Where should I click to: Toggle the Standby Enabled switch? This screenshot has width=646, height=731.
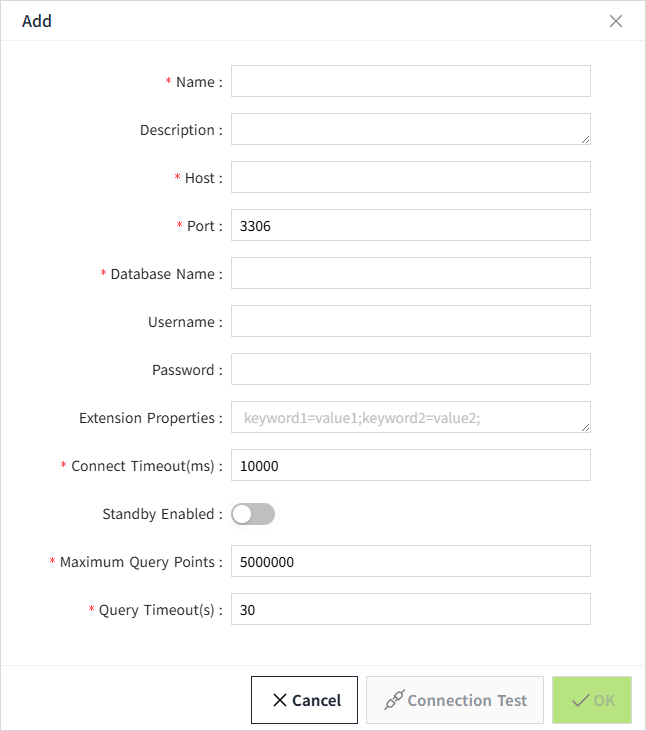coord(253,514)
